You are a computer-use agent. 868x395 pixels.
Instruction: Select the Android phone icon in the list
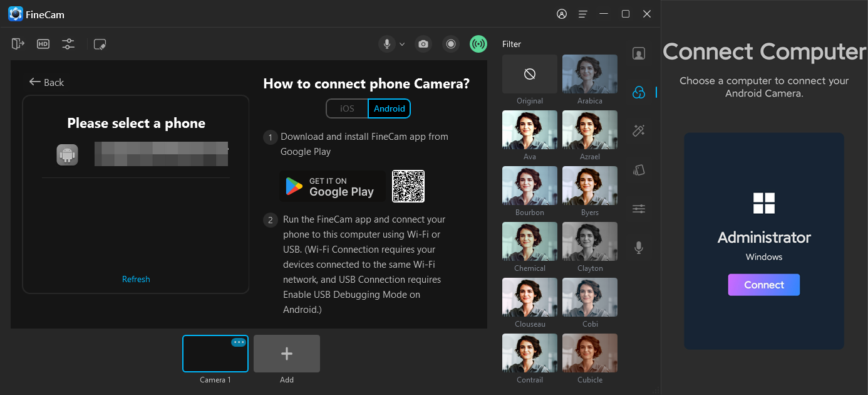(68, 155)
